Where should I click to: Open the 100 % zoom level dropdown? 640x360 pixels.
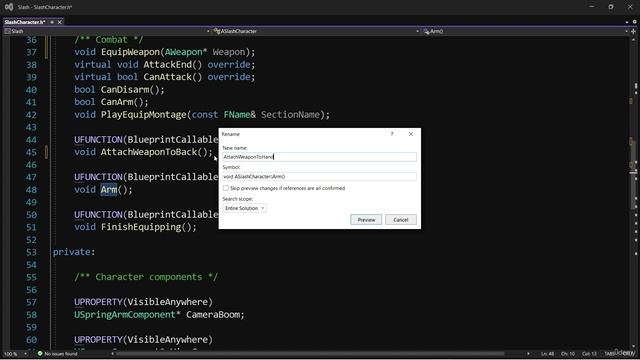(x=25, y=354)
